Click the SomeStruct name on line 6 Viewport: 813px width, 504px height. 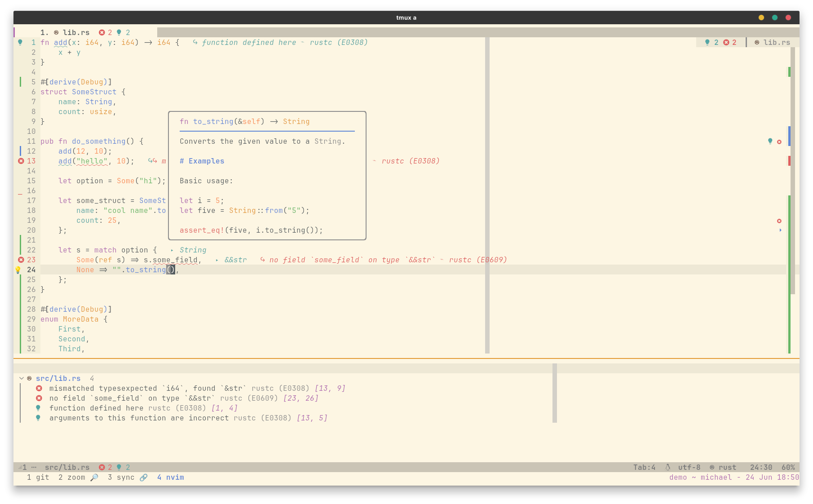[94, 92]
